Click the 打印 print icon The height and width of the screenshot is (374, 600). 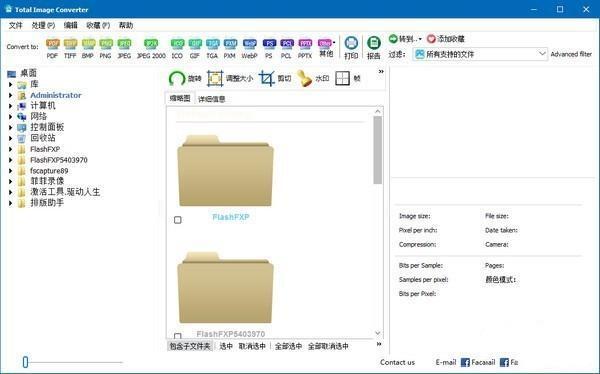351,48
